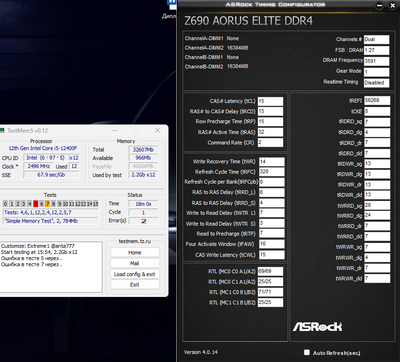Minimize the ASRock Timing Configurator window
The image size is (400, 362).
(379, 5)
